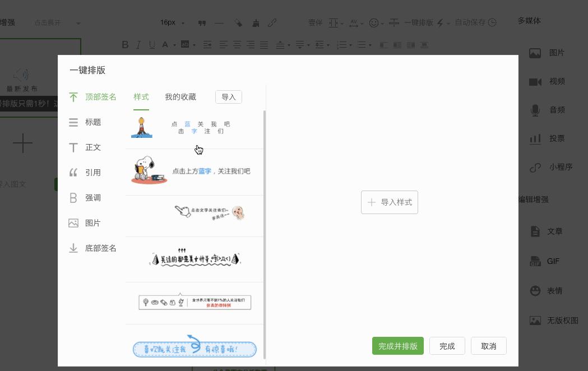Open 无版权图 free image library
The width and height of the screenshot is (588, 371).
coord(553,321)
